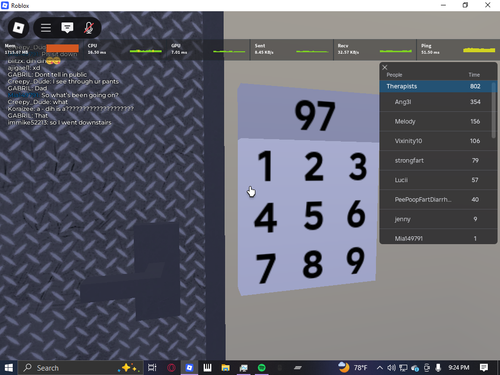Screen dimensions: 500x375
Task: Click chat message 'so I went downstairs'
Action: tap(81, 123)
